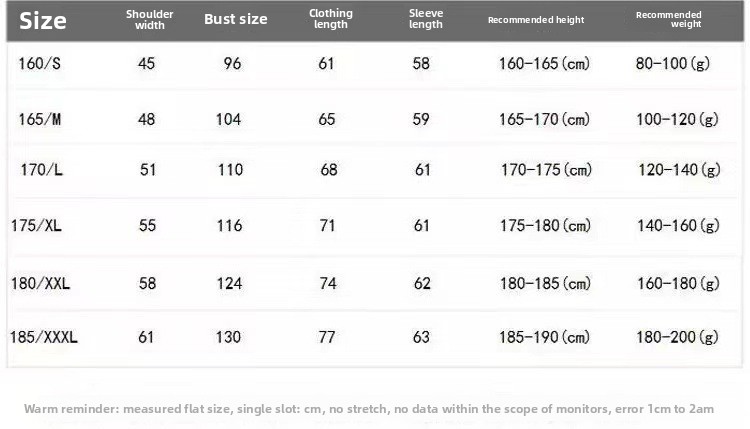Click the "Warm reminder" note text
Viewport: 750px width, 429px height.
pyautogui.click(x=369, y=409)
